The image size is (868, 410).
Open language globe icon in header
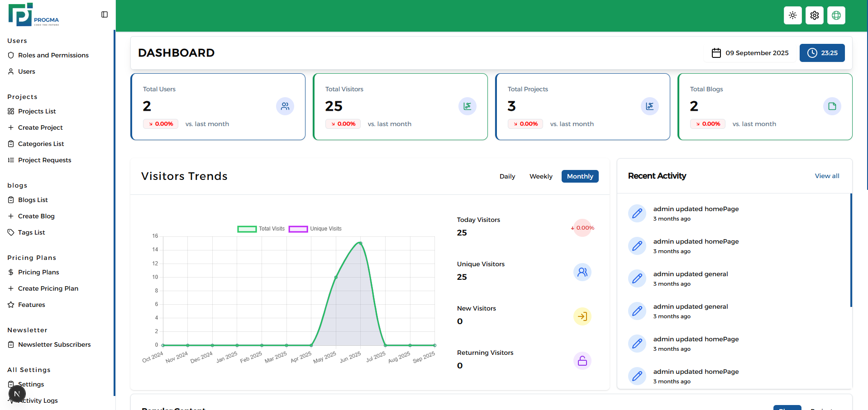836,15
